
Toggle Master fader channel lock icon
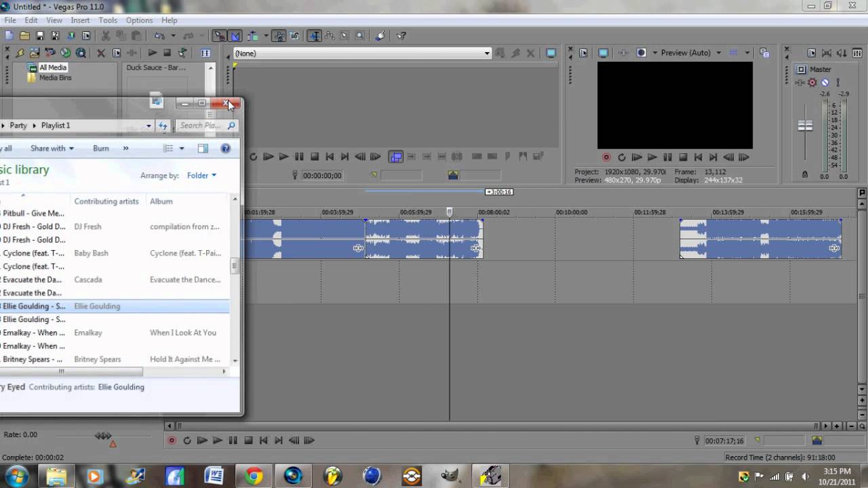(x=805, y=174)
